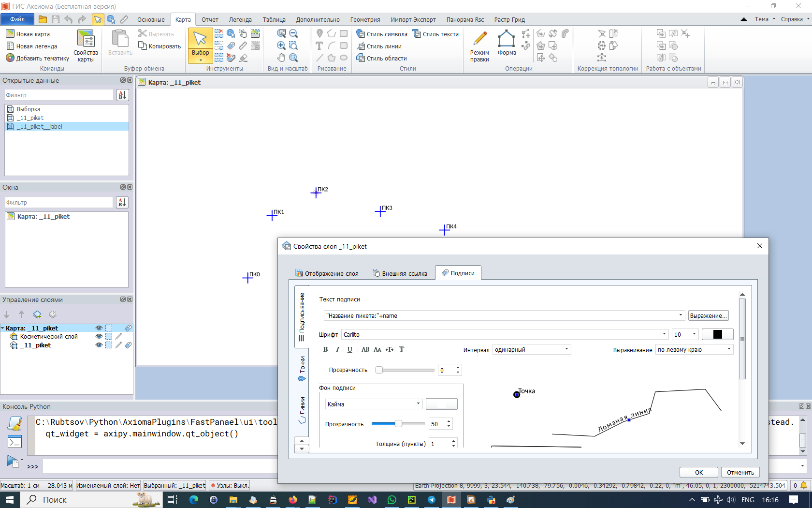Hide the _11_piket layer with eye icon
Screen dimensions: 812x508
pos(99,345)
